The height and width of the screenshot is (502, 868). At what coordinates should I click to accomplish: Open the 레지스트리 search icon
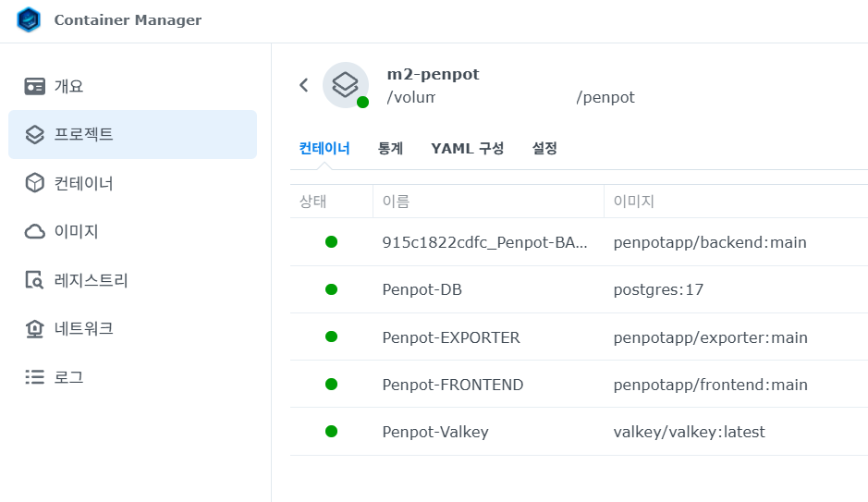(35, 280)
